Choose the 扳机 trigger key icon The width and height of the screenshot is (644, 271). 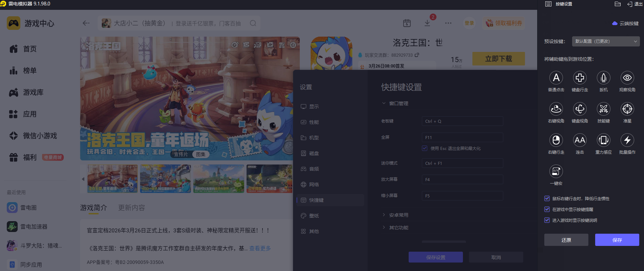point(604,78)
